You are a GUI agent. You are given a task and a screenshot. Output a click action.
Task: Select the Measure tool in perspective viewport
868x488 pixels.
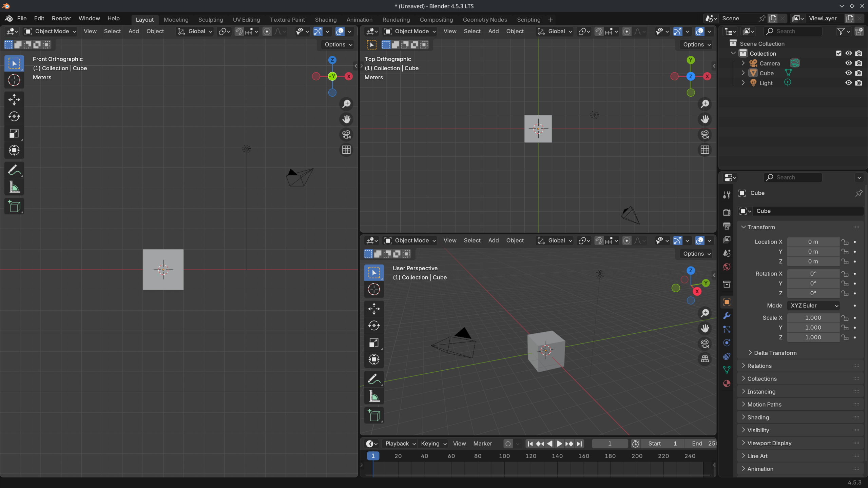[374, 396]
